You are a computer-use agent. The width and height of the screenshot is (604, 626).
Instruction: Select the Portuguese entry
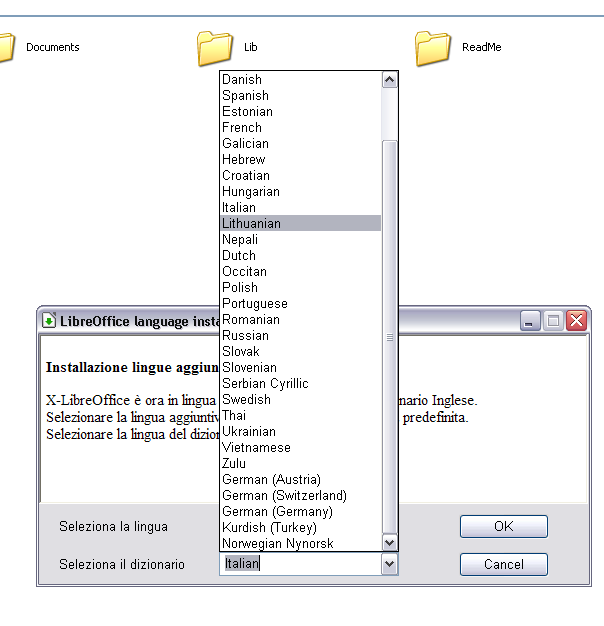(x=300, y=303)
